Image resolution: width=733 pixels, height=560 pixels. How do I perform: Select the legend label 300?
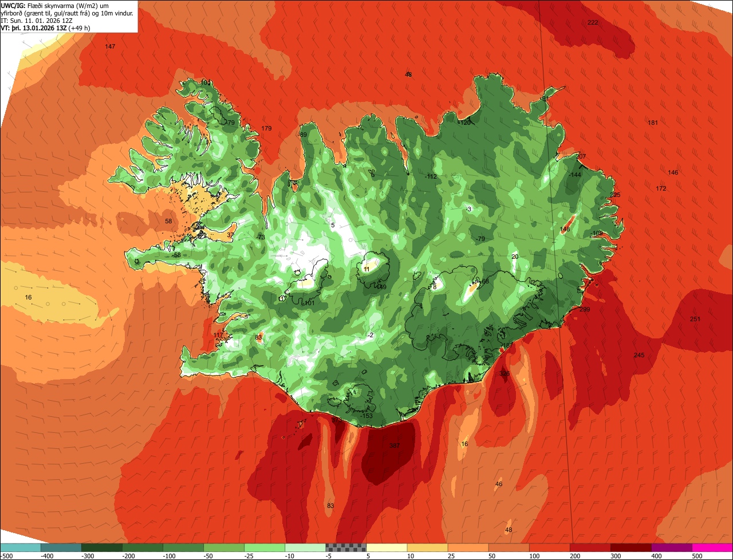(615, 555)
